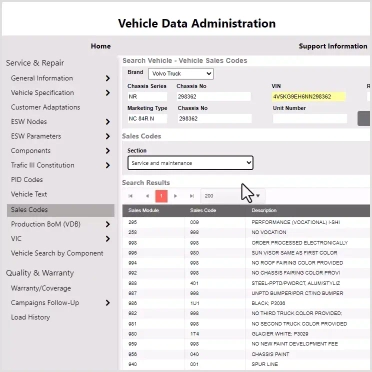Expand Components submenu

[108, 151]
